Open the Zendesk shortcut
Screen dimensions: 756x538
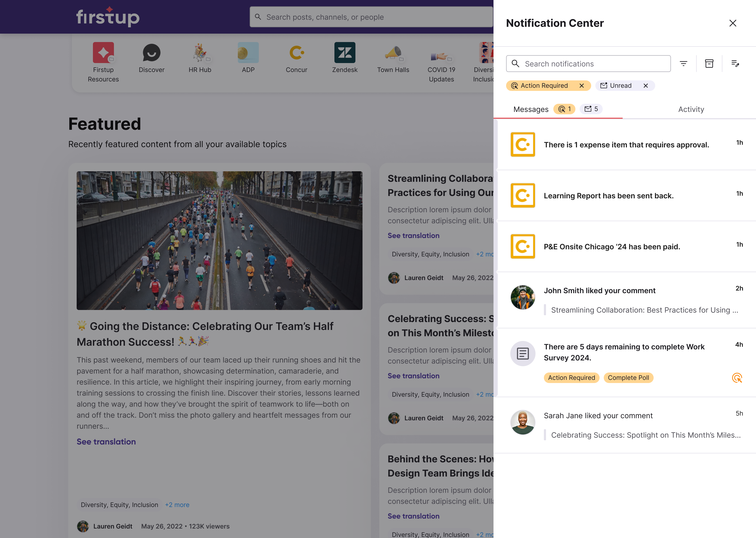tap(345, 58)
